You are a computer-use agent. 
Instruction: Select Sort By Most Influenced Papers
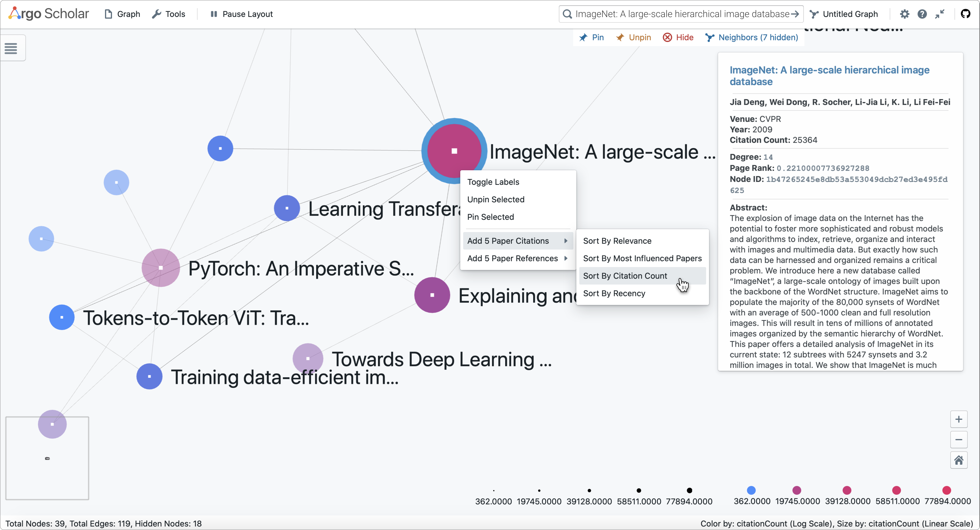click(x=642, y=258)
